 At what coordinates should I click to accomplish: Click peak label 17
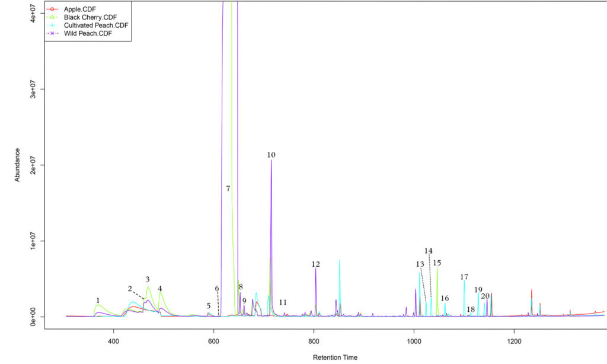[464, 277]
